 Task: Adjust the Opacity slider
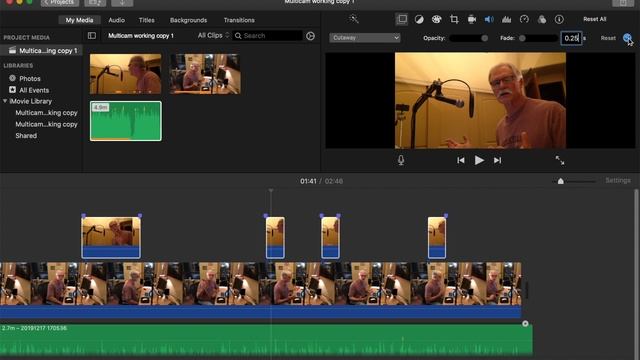(x=468, y=38)
